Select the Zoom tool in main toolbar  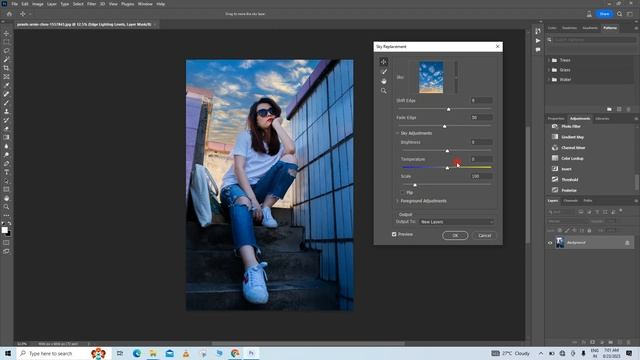pyautogui.click(x=6, y=207)
